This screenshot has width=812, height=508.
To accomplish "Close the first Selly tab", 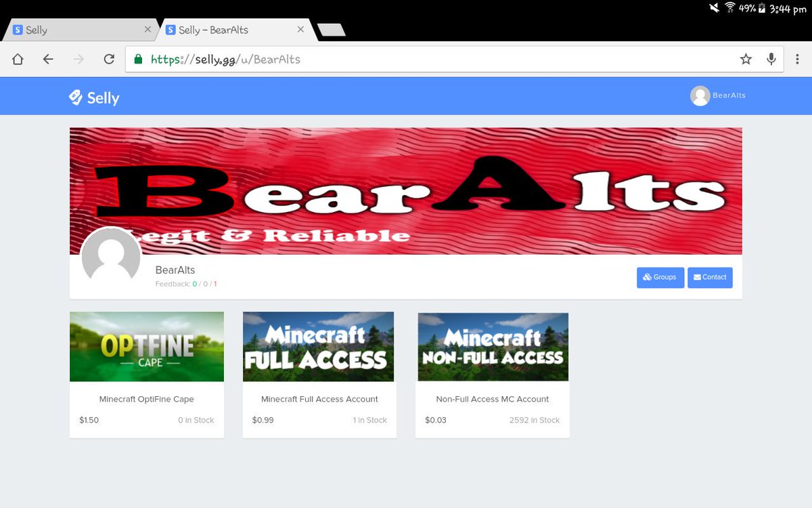I will 148,30.
